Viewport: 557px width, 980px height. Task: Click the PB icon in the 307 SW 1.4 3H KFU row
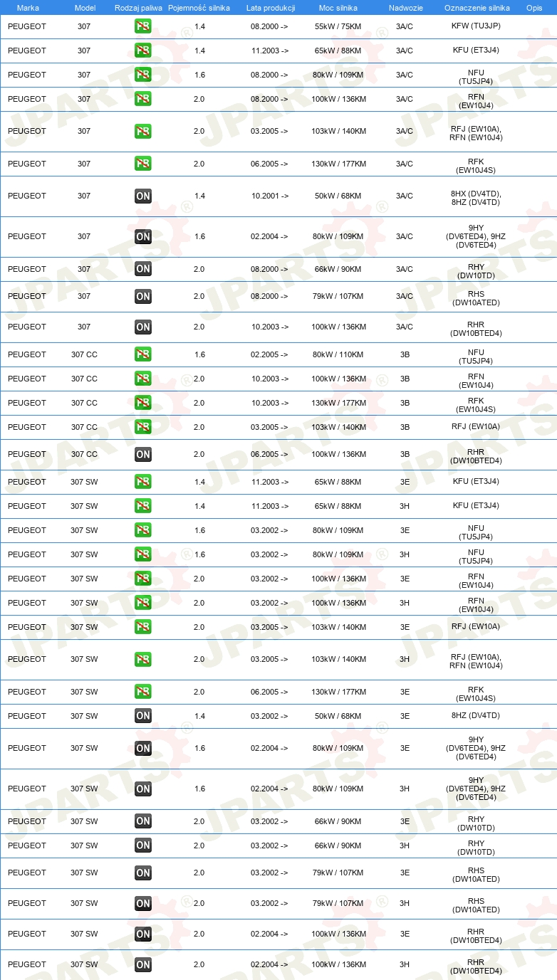pos(143,506)
